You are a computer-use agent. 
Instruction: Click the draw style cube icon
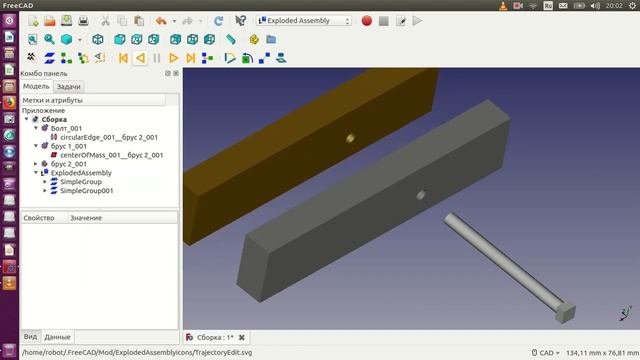67,40
